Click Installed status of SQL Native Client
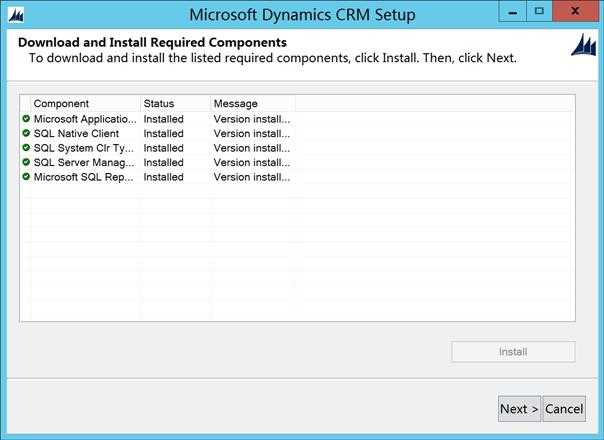 point(163,134)
